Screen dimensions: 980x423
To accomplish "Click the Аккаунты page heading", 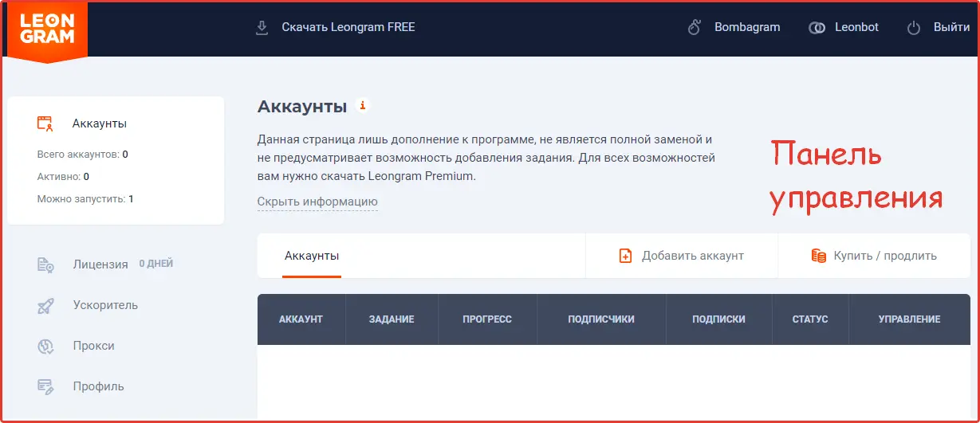I will [x=302, y=106].
